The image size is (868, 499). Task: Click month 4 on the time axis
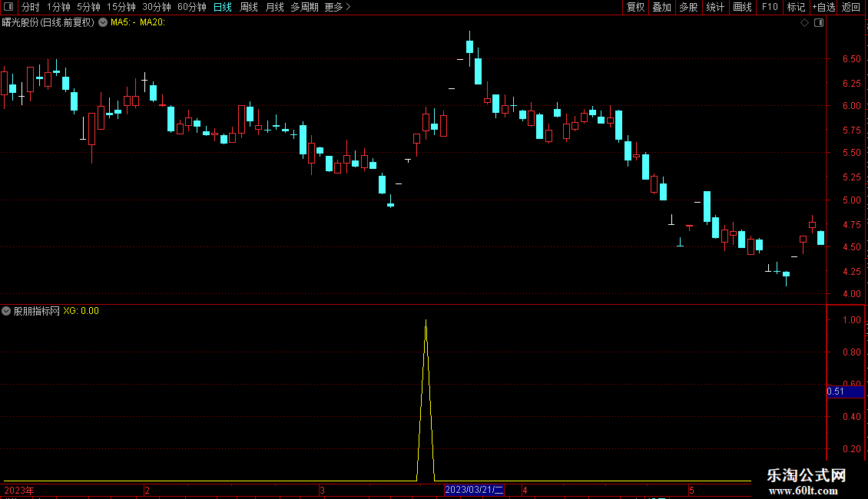(x=525, y=490)
